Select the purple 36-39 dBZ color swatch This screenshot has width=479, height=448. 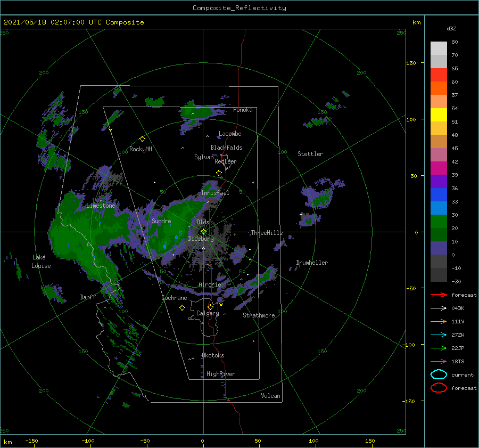click(439, 181)
